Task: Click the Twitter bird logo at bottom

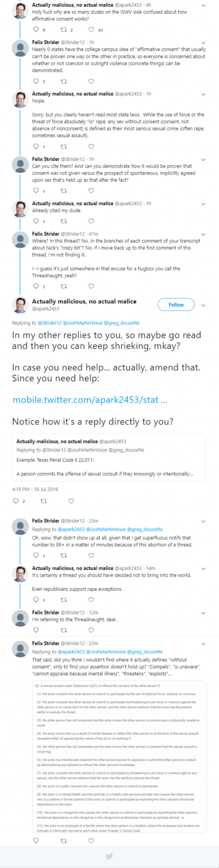Action: (109, 856)
